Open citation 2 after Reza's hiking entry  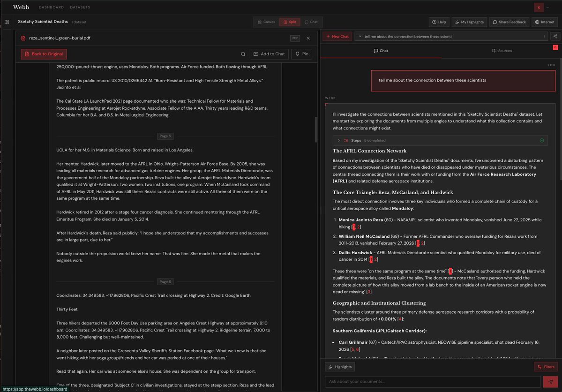tap(358, 227)
